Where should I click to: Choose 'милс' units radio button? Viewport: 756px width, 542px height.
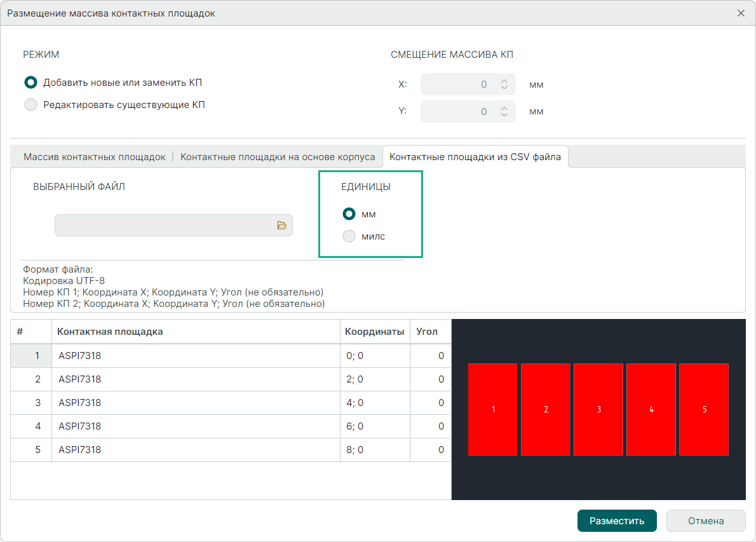tap(349, 236)
